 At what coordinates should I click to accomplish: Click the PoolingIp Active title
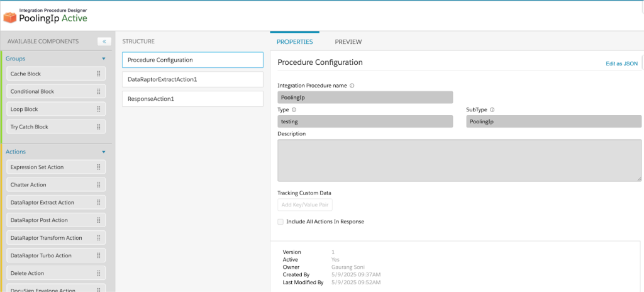53,18
